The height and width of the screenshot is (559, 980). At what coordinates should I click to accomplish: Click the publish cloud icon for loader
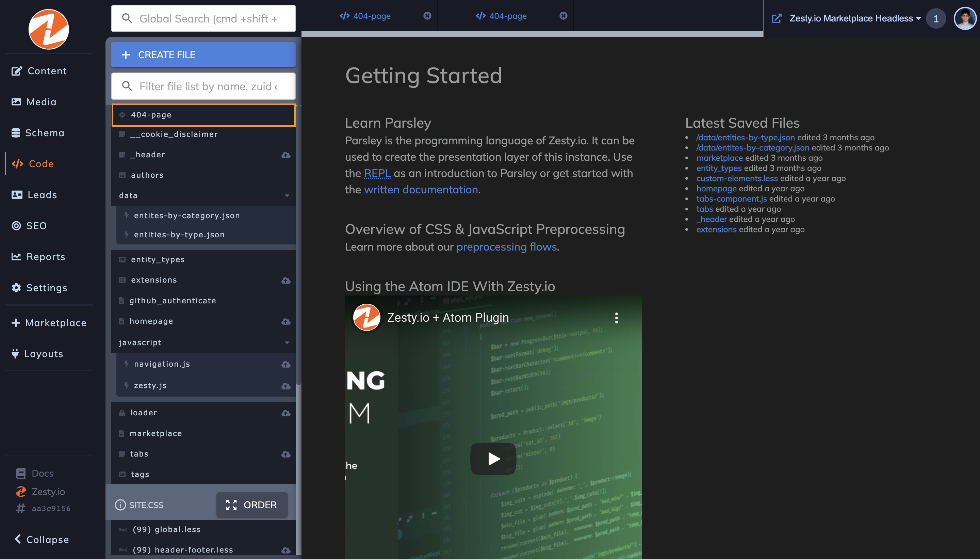pos(286,414)
